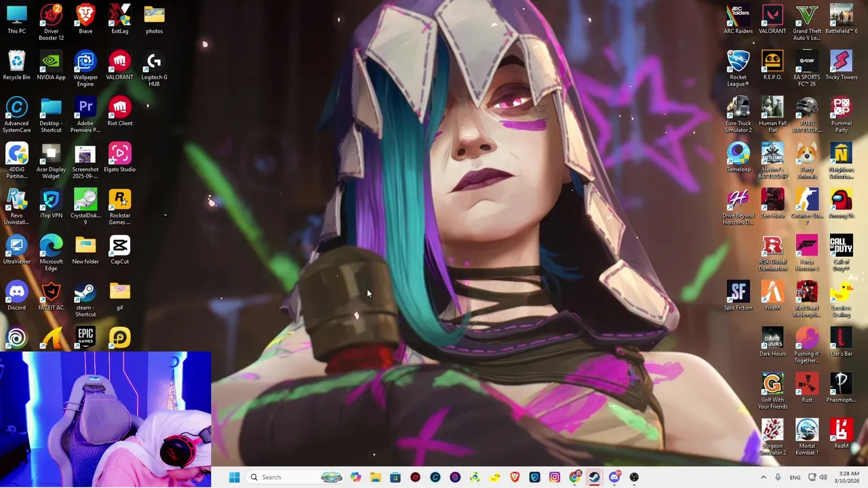Open the photos folder on desktop
868x488 pixels.
(x=154, y=20)
